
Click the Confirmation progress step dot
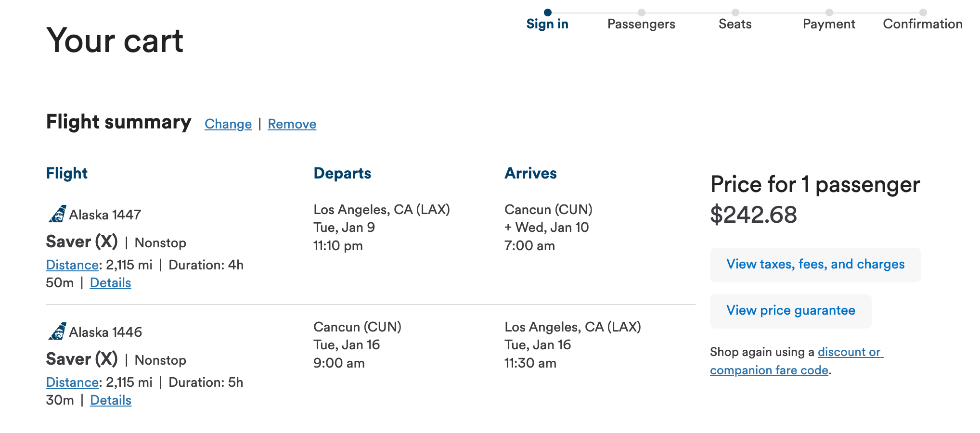pos(923,13)
